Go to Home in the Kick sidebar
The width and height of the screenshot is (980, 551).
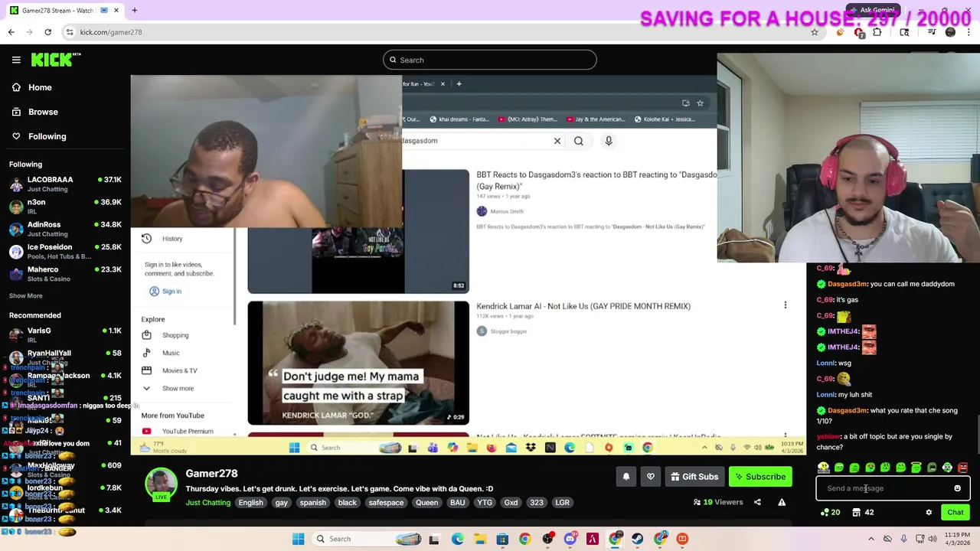31,87
